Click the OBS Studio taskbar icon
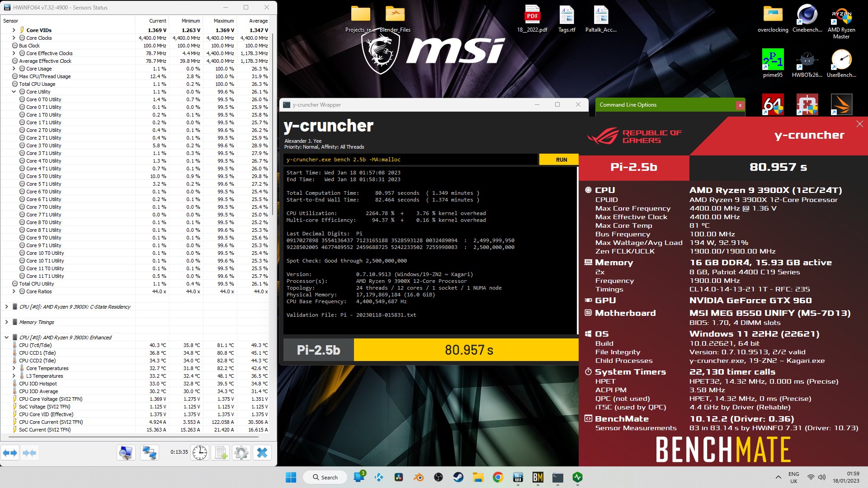Image resolution: width=868 pixels, height=488 pixels. pyautogui.click(x=439, y=477)
